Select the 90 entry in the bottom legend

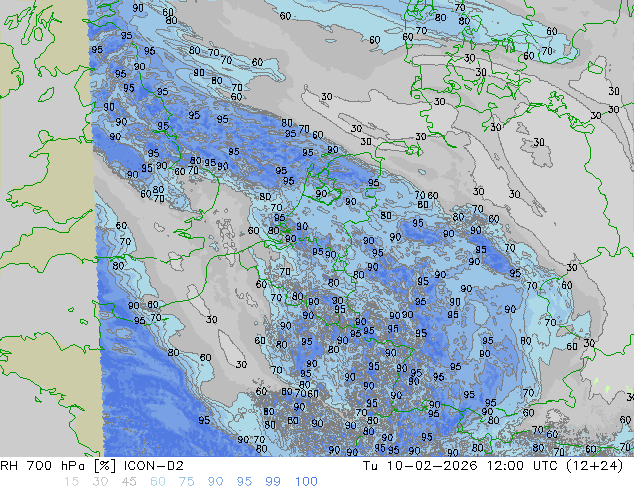tap(215, 482)
